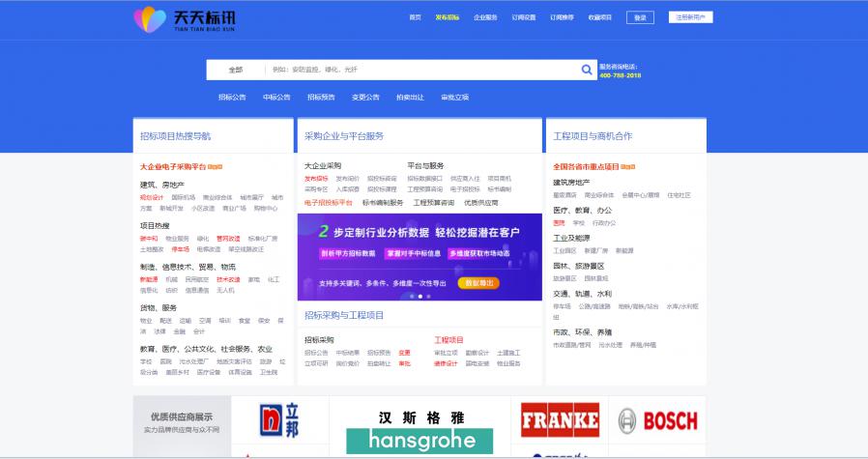Image resolution: width=868 pixels, height=459 pixels.
Task: Select the third banner carousel dot
Action: click(x=427, y=296)
